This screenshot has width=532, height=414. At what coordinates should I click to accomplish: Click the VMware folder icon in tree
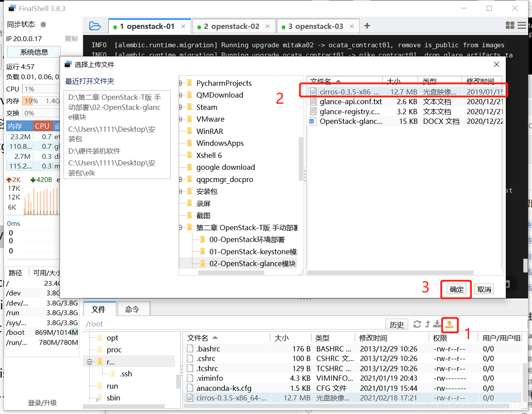[189, 119]
